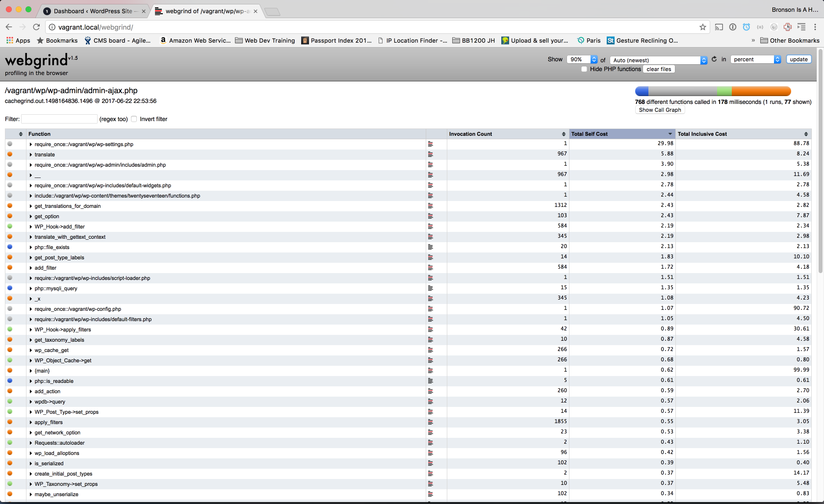The height and width of the screenshot is (504, 824).
Task: Click file icon in wpdb->query row
Action: pos(431,402)
